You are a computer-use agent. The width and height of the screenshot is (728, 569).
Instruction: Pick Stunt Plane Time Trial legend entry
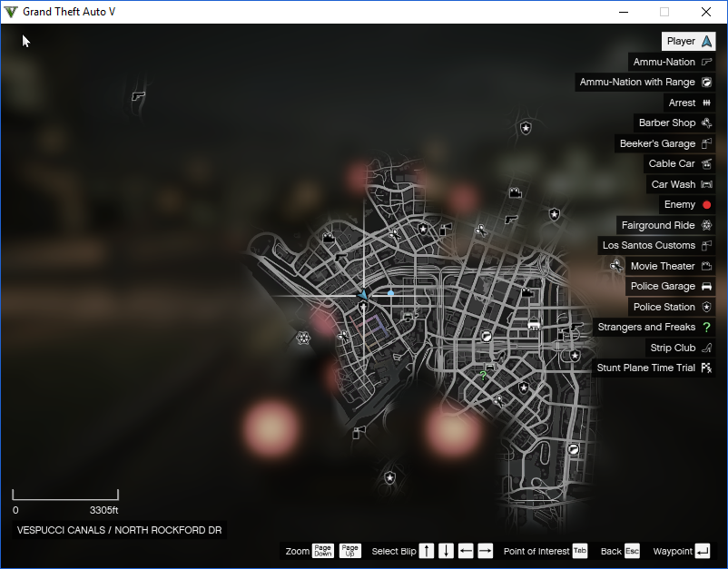654,368
